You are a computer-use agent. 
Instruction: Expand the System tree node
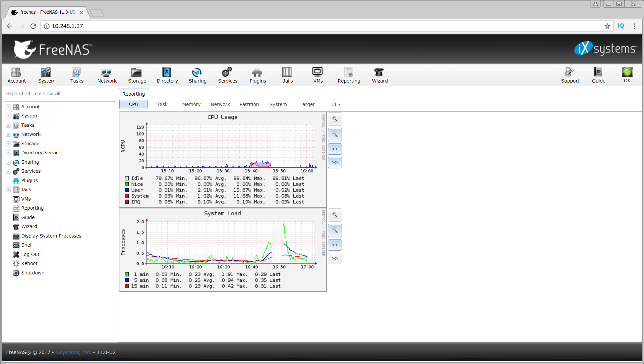point(8,116)
